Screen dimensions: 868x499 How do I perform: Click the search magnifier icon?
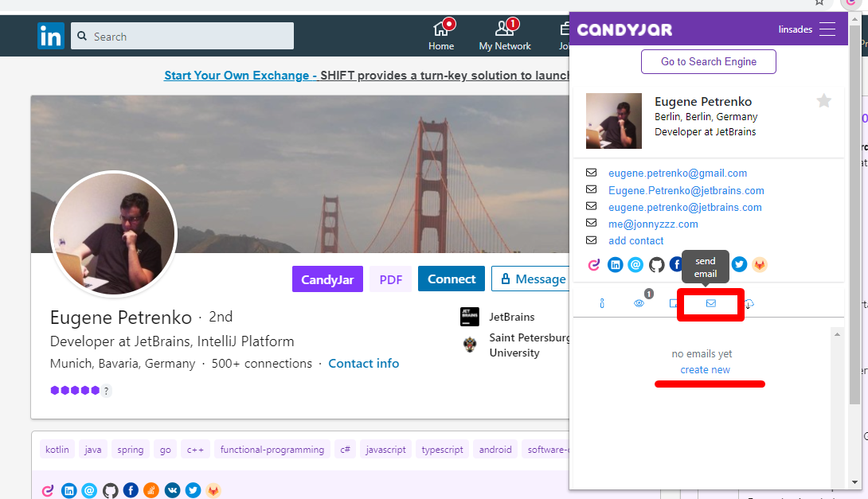[82, 36]
